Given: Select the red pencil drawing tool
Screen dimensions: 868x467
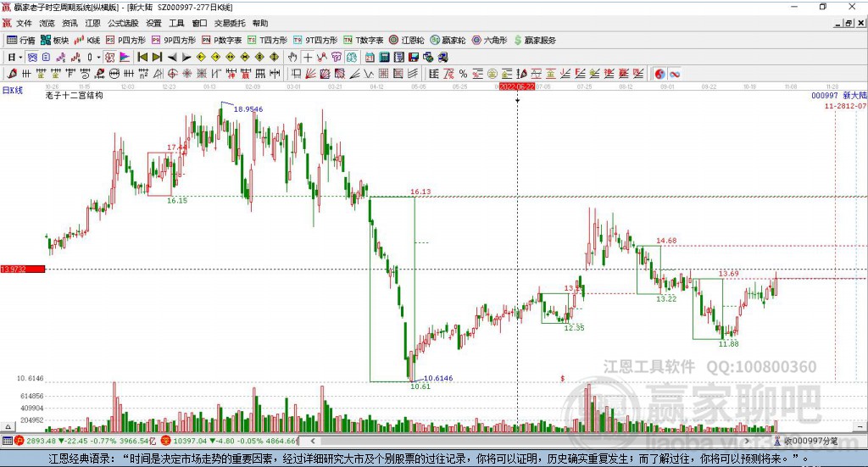Looking at the screenshot, I should (12, 74).
